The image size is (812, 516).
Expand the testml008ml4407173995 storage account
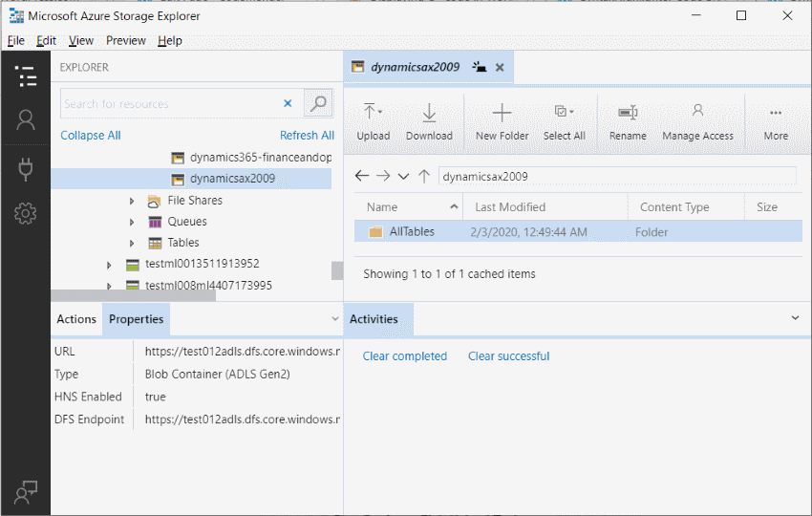coord(109,286)
